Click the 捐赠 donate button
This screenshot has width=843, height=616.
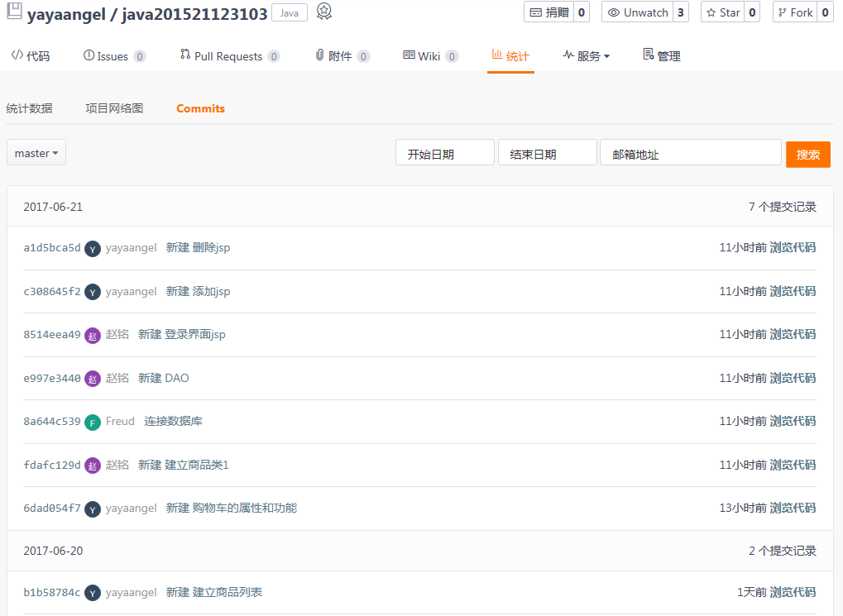pyautogui.click(x=549, y=12)
